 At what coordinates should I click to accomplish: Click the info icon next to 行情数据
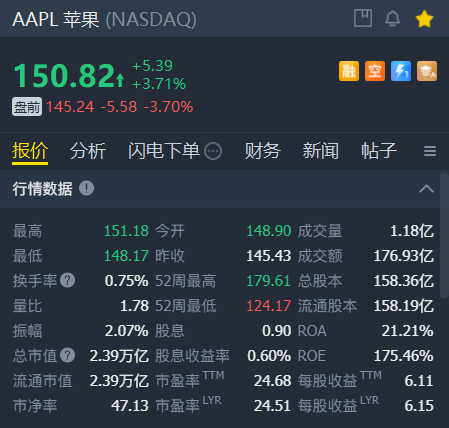coord(87,188)
